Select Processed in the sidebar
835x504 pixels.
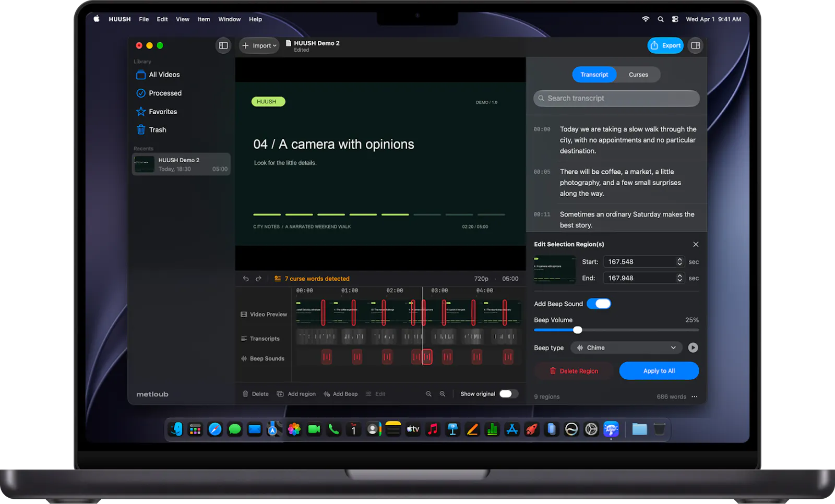click(159, 93)
